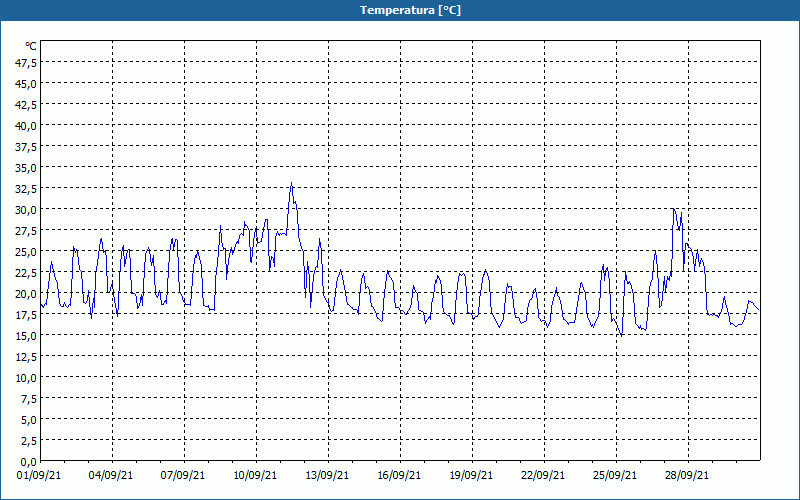This screenshot has height=500, width=800.
Task: Select the 45,0 y-axis value
Action: [x=27, y=84]
